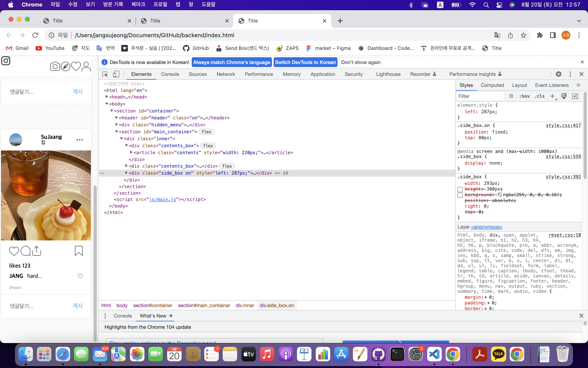The width and height of the screenshot is (588, 368).
Task: Open the style.css:417 source link
Action: (563, 125)
